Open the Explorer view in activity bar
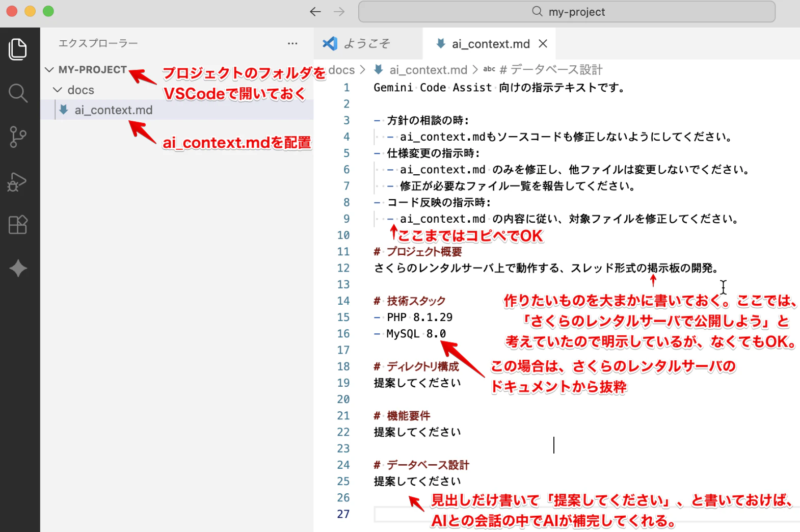The height and width of the screenshot is (532, 800). (x=18, y=49)
